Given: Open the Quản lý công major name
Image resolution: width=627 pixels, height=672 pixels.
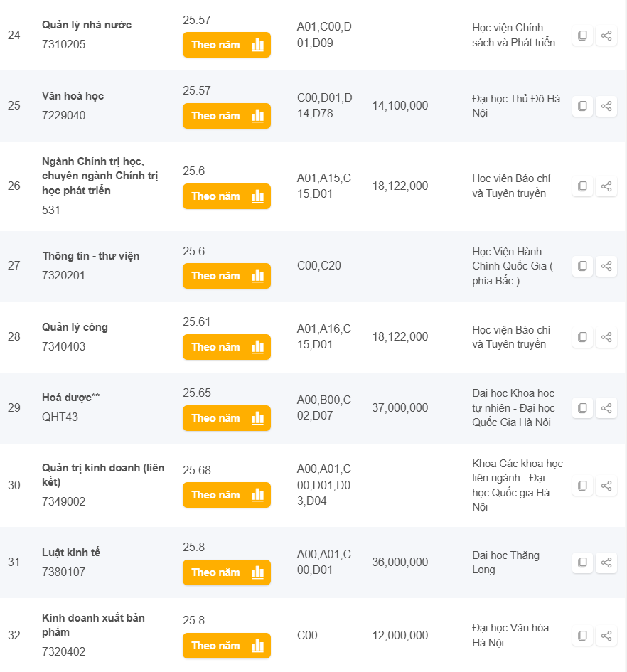Looking at the screenshot, I should [75, 327].
